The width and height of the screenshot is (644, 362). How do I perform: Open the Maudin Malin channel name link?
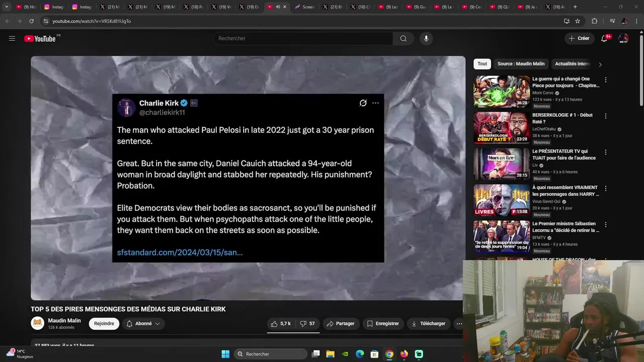(64, 321)
